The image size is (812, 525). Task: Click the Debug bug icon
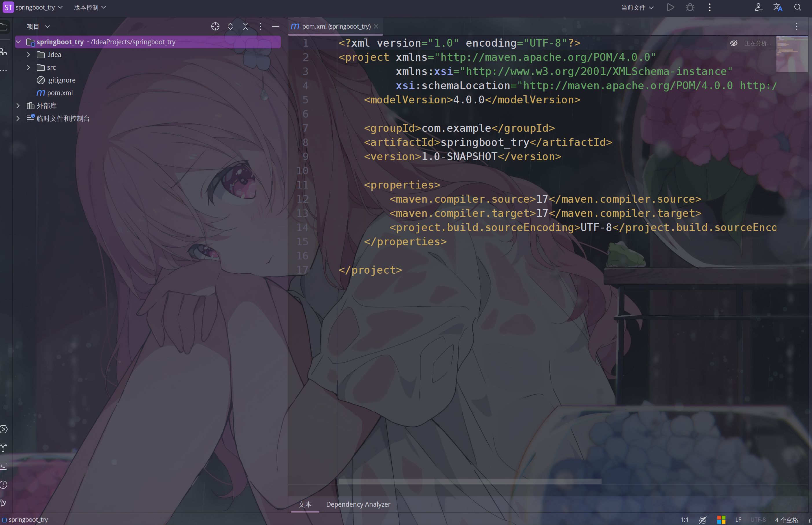pyautogui.click(x=690, y=8)
